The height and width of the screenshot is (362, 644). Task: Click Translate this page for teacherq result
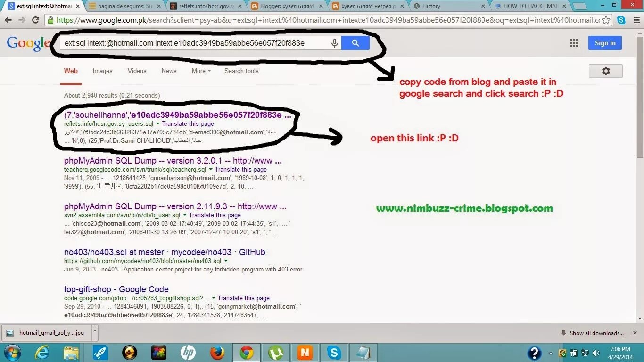pos(241,170)
